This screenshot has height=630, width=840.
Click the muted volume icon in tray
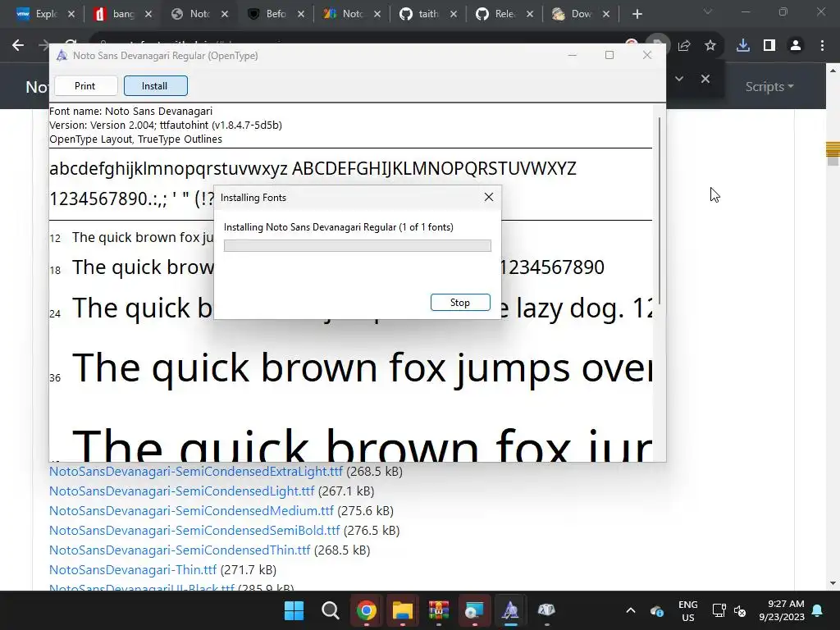pyautogui.click(x=740, y=610)
